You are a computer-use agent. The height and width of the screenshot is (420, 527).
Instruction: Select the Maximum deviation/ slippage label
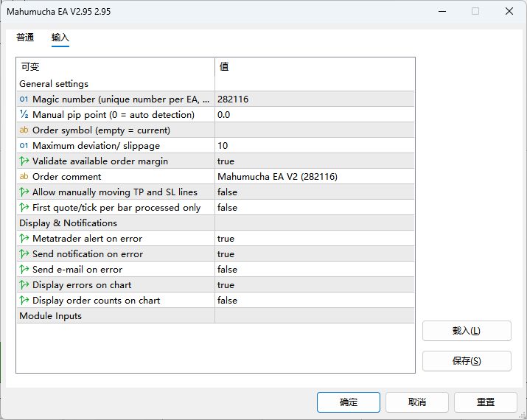pyautogui.click(x=96, y=145)
